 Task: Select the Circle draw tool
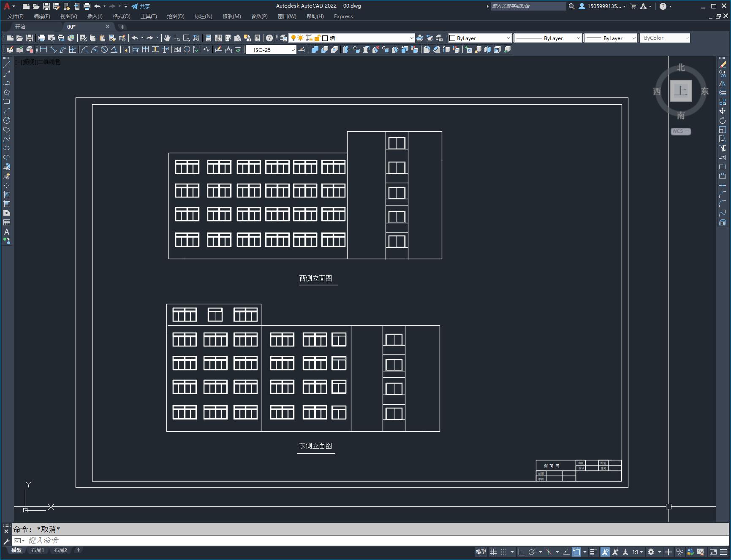7,120
